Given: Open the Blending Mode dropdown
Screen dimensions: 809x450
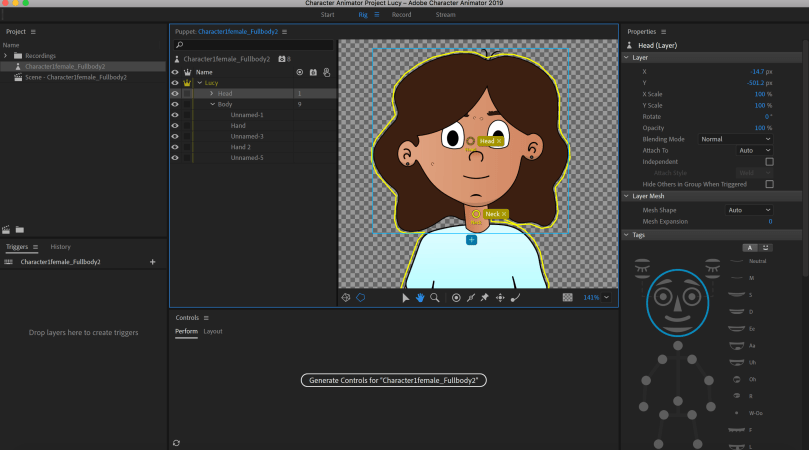Looking at the screenshot, I should 736,139.
